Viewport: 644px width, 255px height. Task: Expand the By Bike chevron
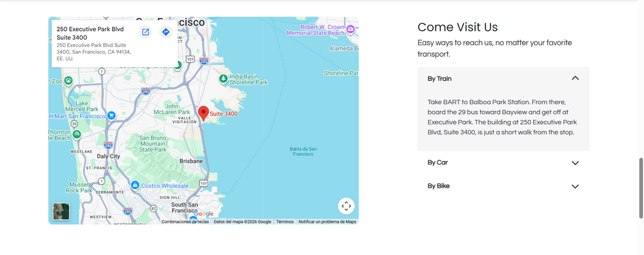tap(575, 186)
